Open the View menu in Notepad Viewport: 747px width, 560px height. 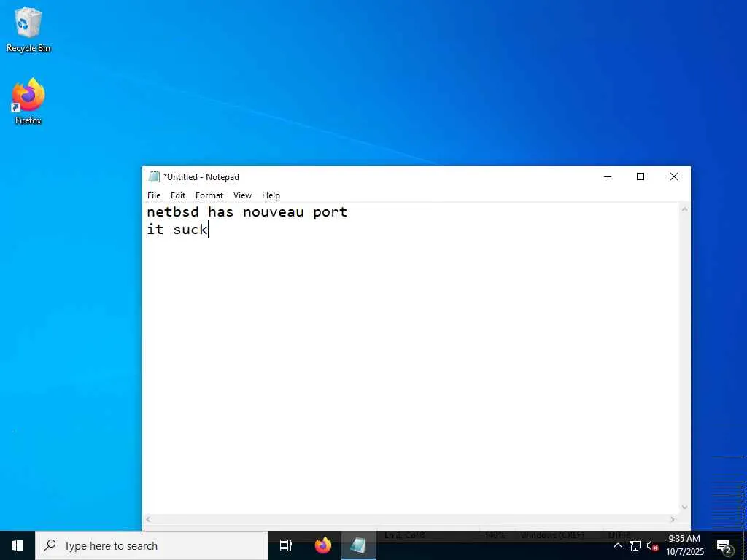tap(242, 195)
